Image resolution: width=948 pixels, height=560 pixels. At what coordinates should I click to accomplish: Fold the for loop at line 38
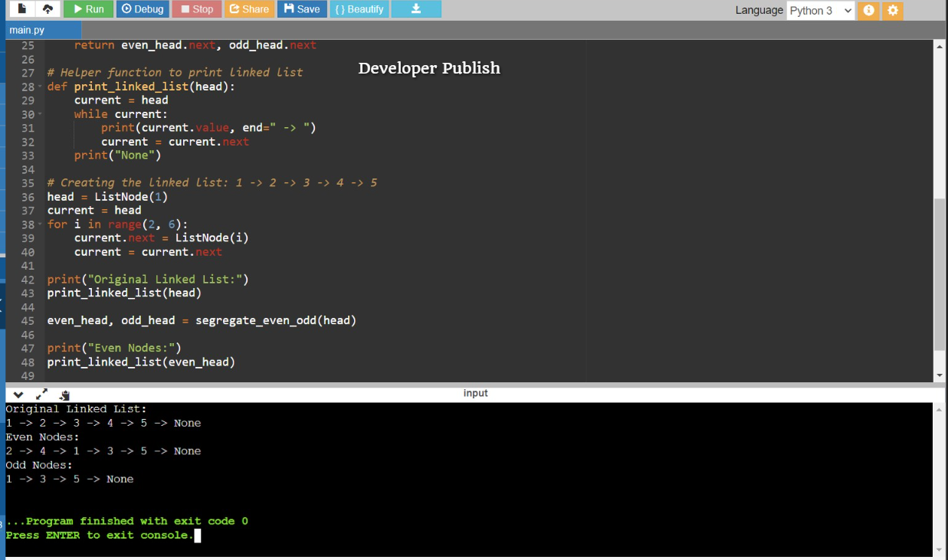40,224
